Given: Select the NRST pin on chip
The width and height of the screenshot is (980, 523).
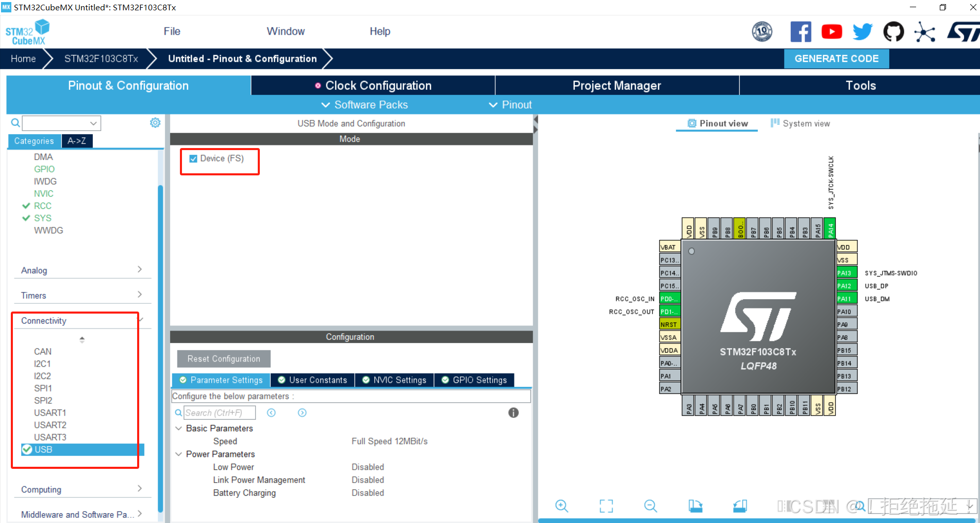Looking at the screenshot, I should (670, 324).
